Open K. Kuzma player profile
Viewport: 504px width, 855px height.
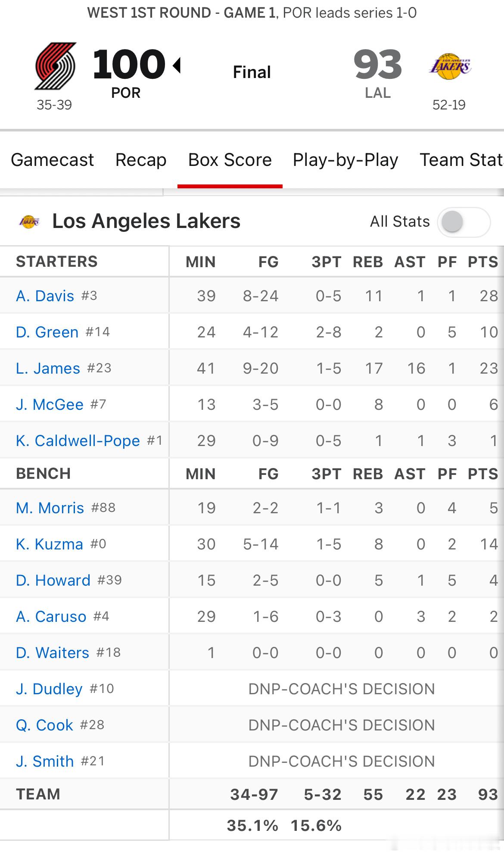point(50,544)
